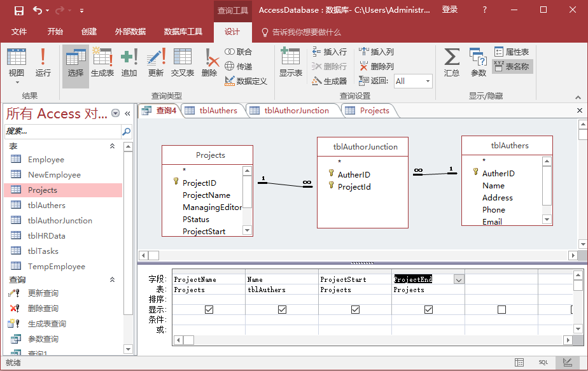Click in navigation pane search field
This screenshot has height=371, width=588.
[63, 131]
